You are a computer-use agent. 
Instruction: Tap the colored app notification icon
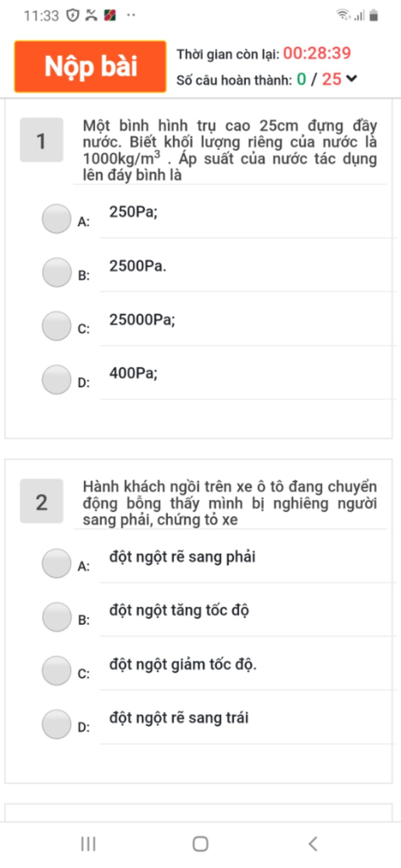pyautogui.click(x=110, y=15)
